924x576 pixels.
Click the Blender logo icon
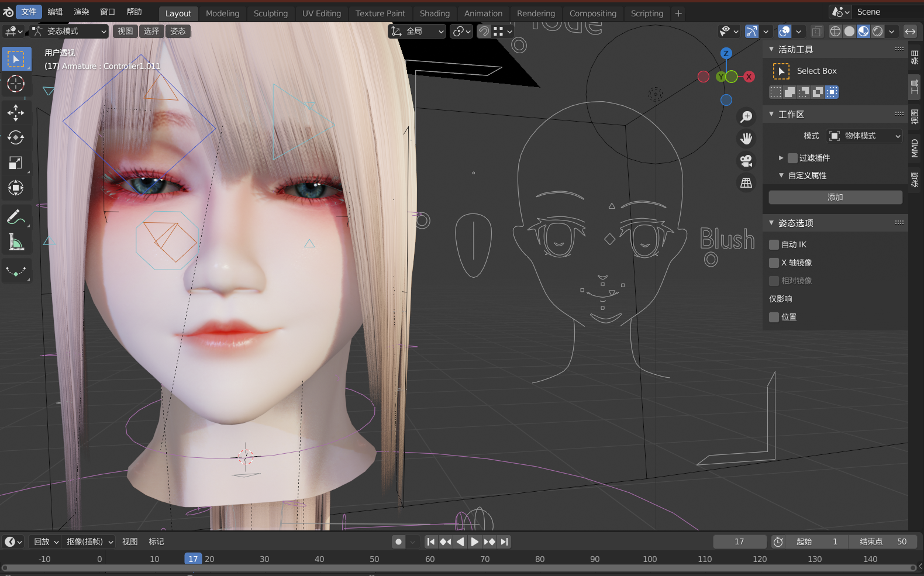(x=8, y=12)
